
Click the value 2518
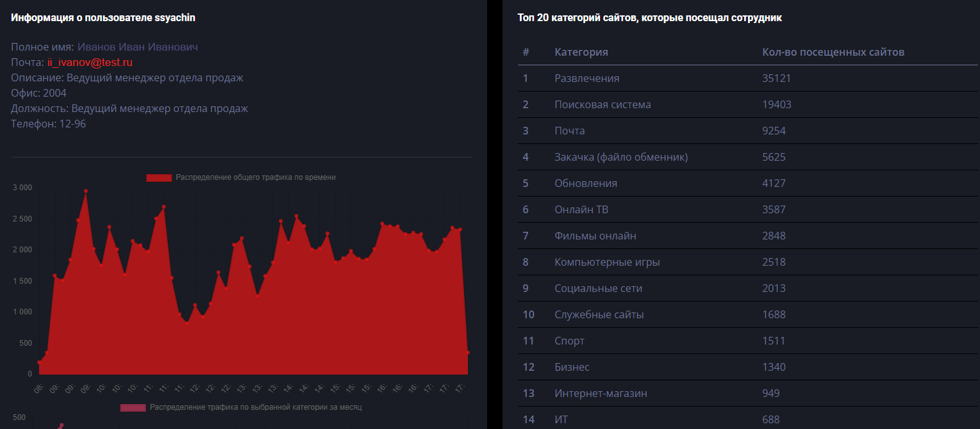coord(774,262)
